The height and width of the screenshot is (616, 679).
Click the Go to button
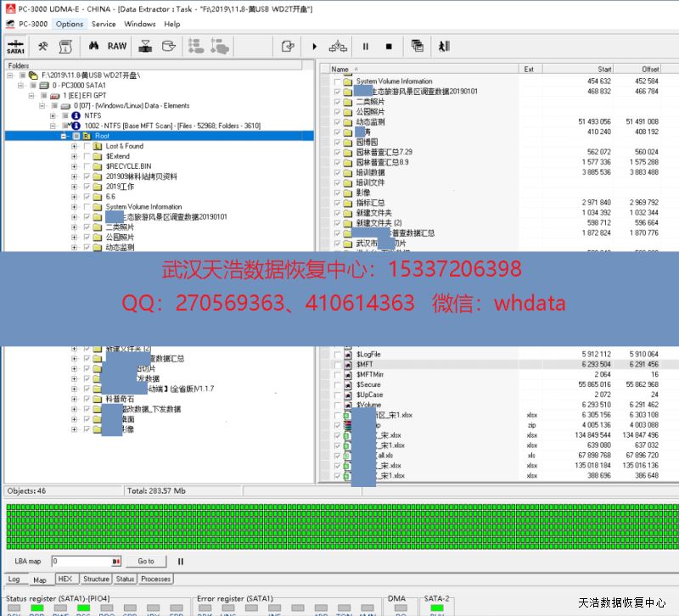(146, 561)
